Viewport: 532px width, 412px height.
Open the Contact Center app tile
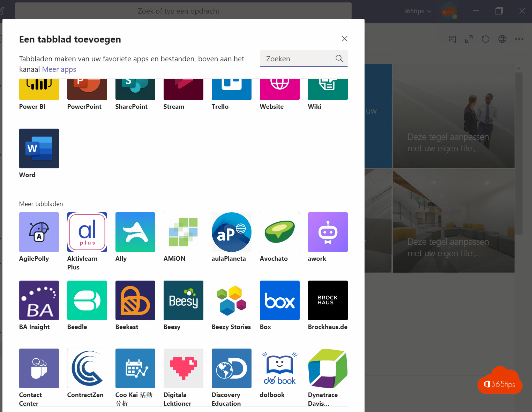click(39, 368)
